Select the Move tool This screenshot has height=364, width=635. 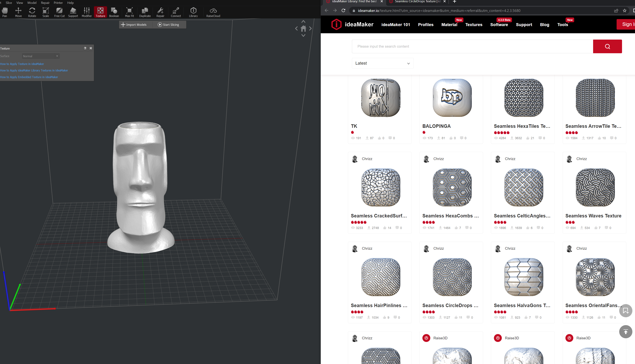[x=18, y=12]
